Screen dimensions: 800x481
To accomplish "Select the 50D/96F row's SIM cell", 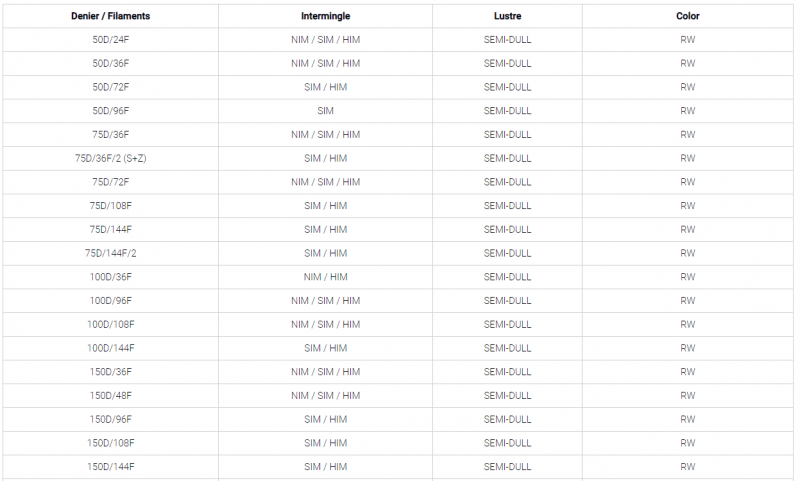I will [325, 111].
